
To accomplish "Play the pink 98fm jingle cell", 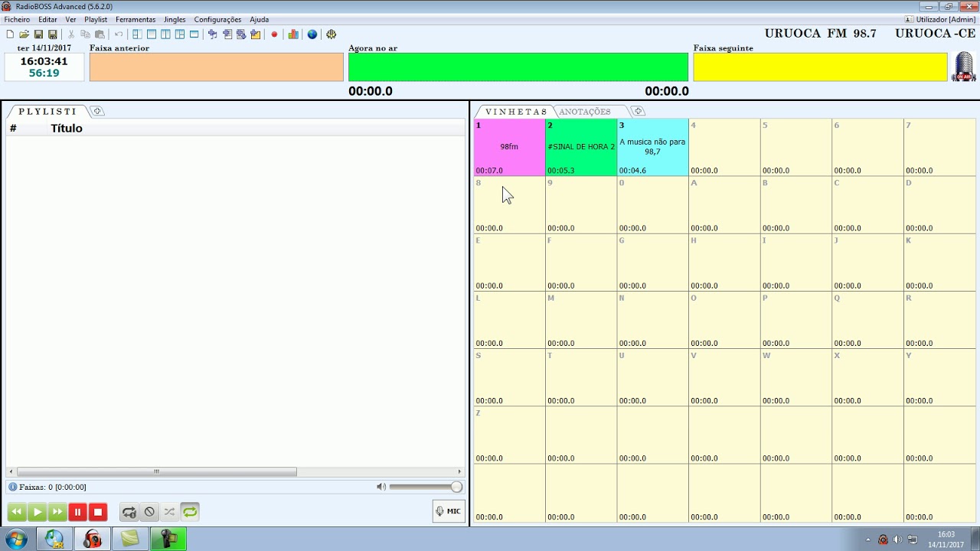I will 509,147.
